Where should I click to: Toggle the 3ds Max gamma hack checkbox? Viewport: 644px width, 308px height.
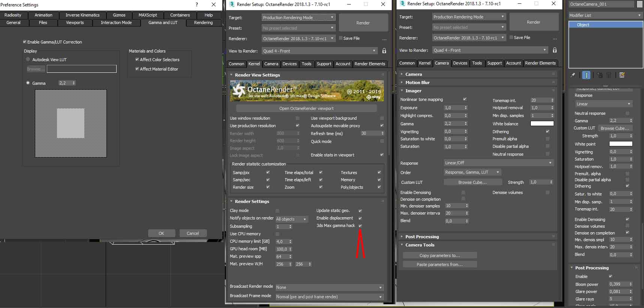point(360,225)
